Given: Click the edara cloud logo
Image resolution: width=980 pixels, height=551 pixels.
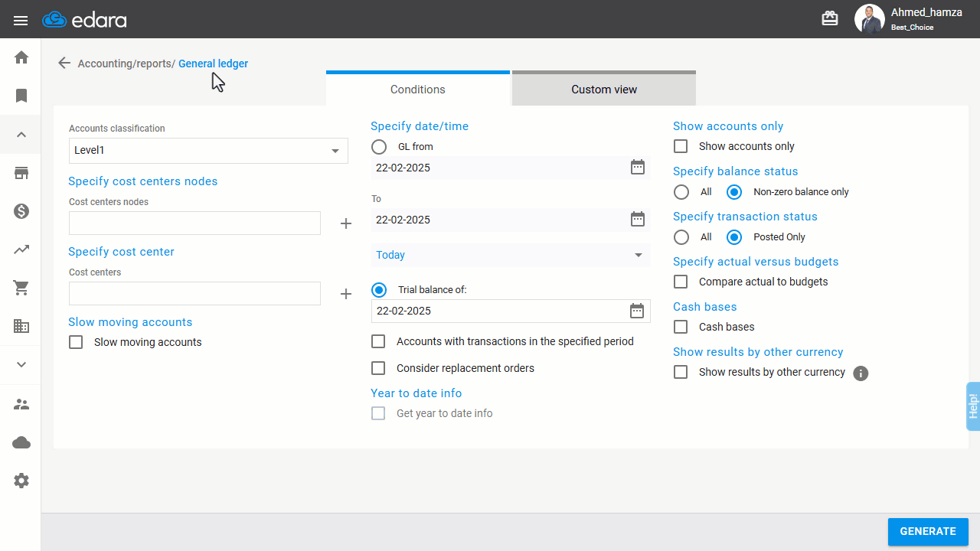Looking at the screenshot, I should click(84, 20).
